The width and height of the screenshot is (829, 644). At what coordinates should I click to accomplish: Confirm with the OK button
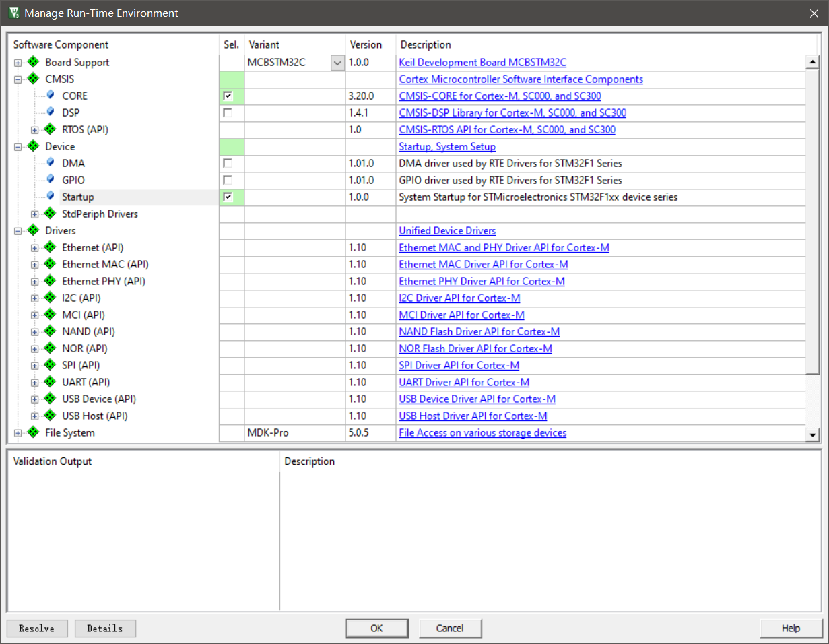pyautogui.click(x=377, y=629)
